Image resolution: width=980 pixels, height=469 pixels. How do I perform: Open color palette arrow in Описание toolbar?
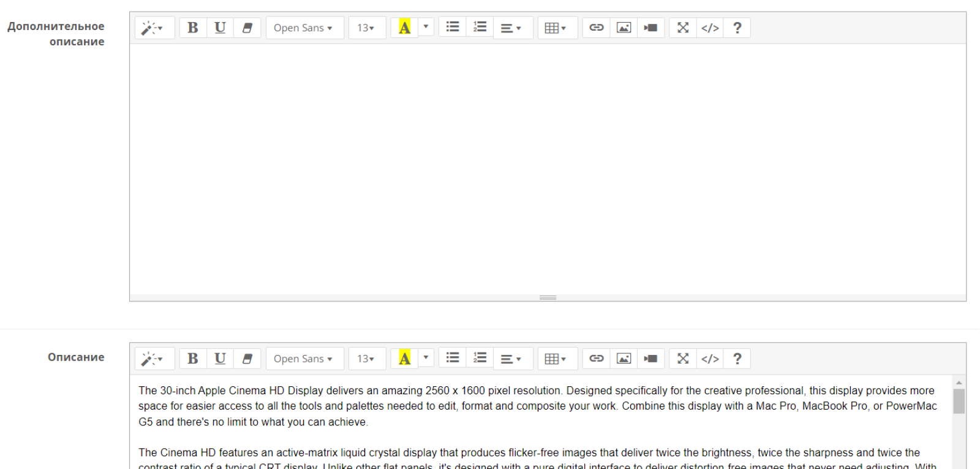pos(426,358)
